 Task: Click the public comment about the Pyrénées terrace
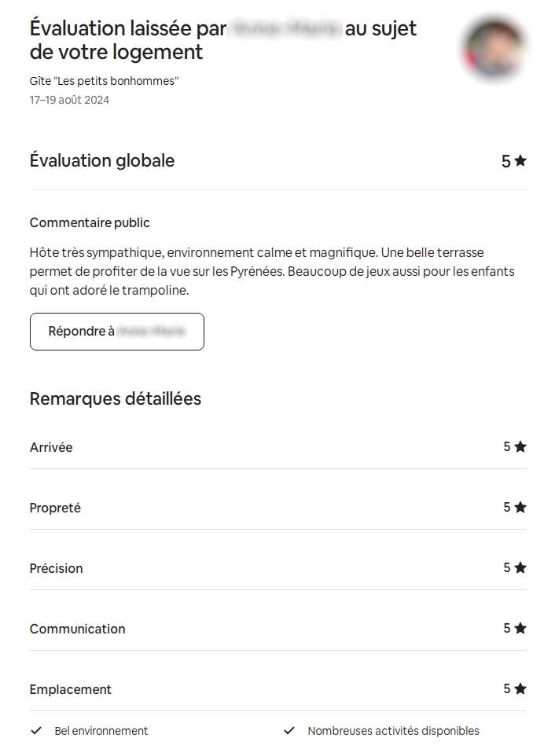pyautogui.click(x=267, y=271)
